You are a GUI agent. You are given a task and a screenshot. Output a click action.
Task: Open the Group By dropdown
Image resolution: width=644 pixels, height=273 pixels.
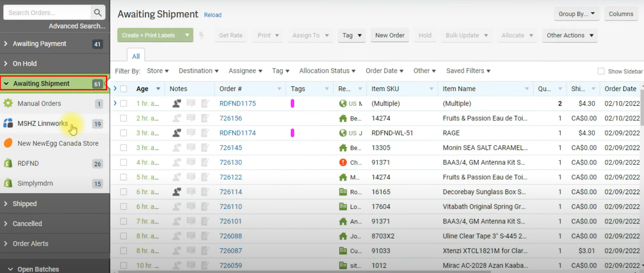click(x=576, y=14)
